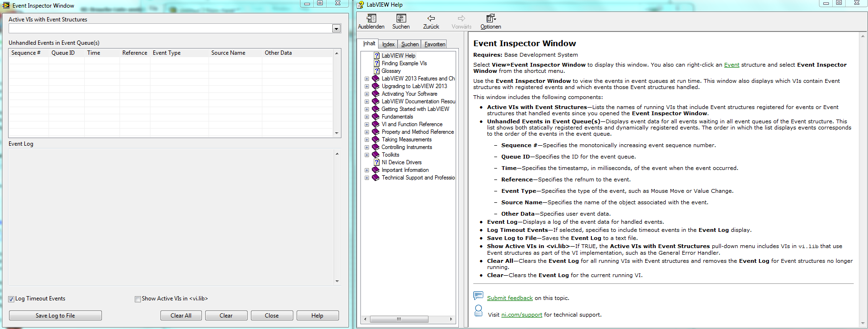
Task: Disable the Log Timeout Events checkbox
Action: click(x=11, y=299)
